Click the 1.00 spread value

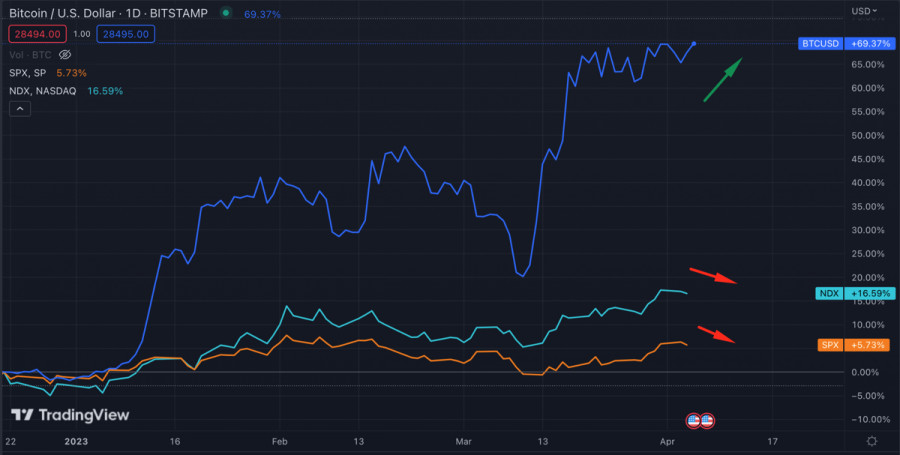point(82,34)
